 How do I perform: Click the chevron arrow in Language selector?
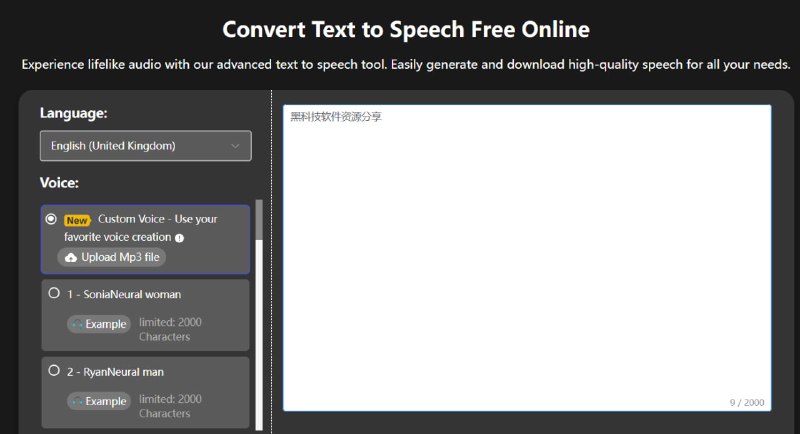pyautogui.click(x=235, y=146)
